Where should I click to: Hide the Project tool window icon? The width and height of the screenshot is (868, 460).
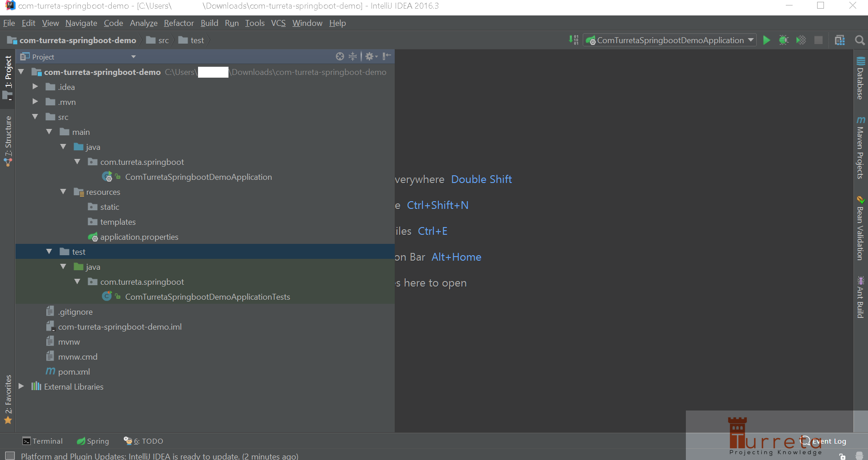tap(387, 56)
